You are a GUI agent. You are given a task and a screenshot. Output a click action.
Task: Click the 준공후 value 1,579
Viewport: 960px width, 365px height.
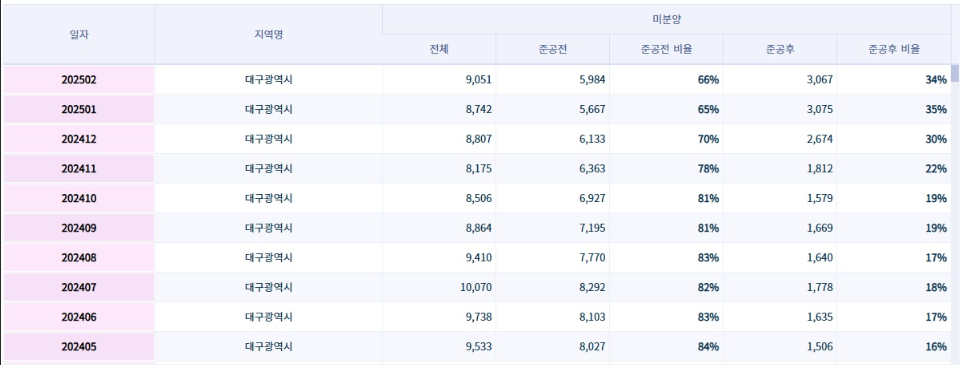click(820, 198)
